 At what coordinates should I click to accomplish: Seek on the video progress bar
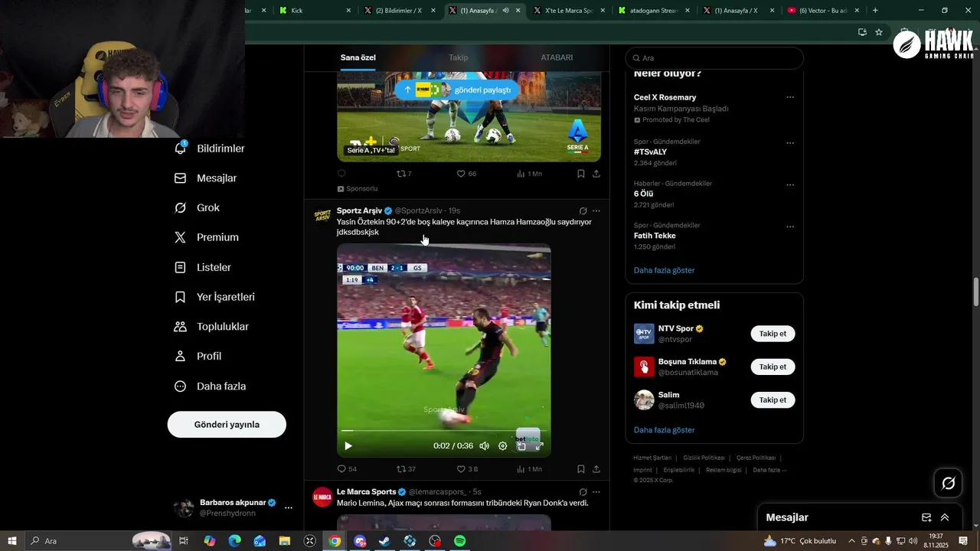coord(443,431)
